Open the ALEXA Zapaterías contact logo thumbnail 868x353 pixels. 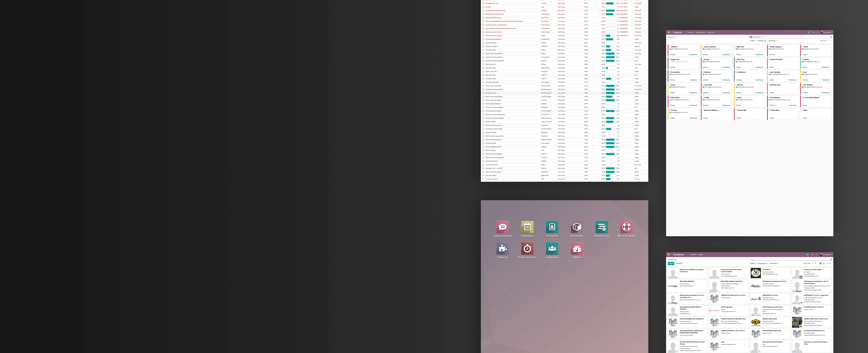(x=714, y=310)
